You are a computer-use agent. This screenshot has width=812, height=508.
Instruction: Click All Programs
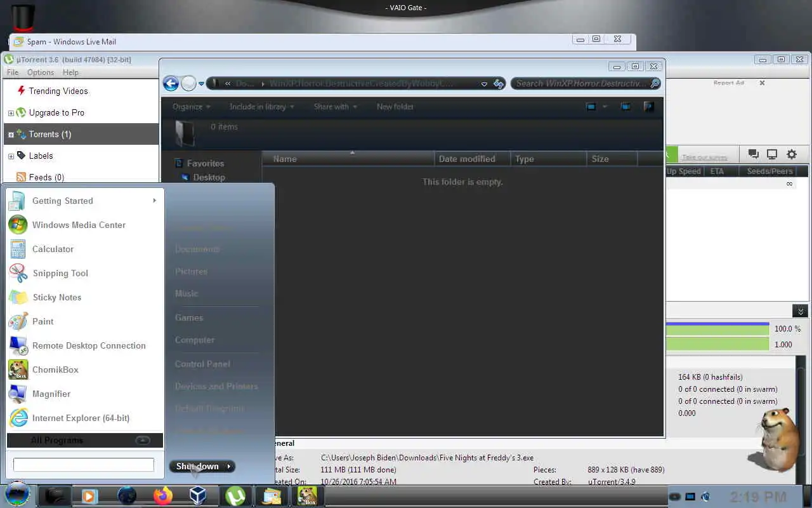pos(84,440)
